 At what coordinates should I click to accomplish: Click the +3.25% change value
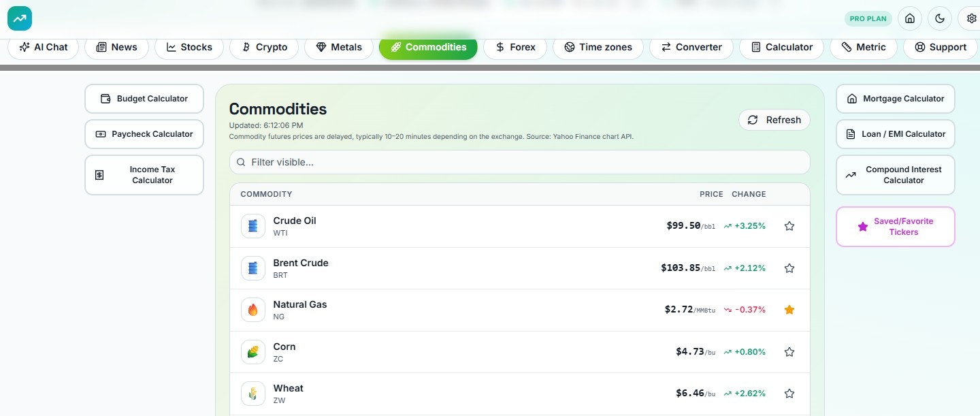(x=750, y=226)
